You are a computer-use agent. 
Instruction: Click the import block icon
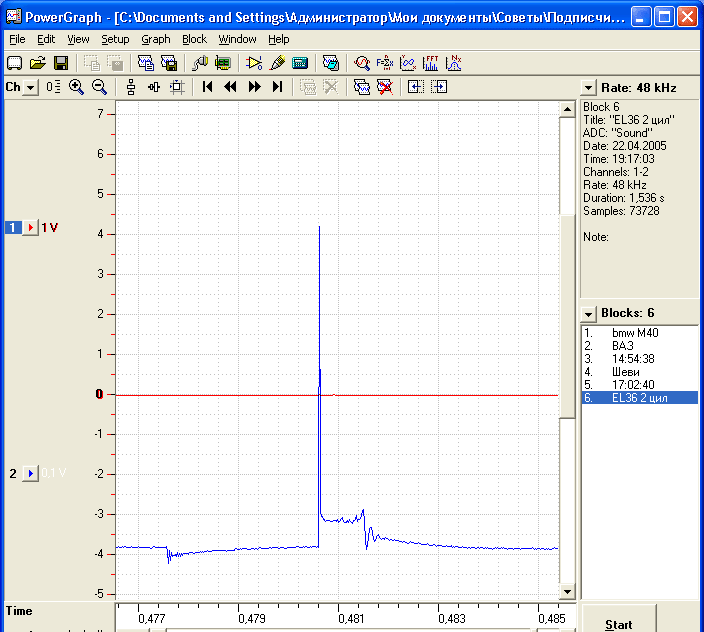pyautogui.click(x=145, y=63)
